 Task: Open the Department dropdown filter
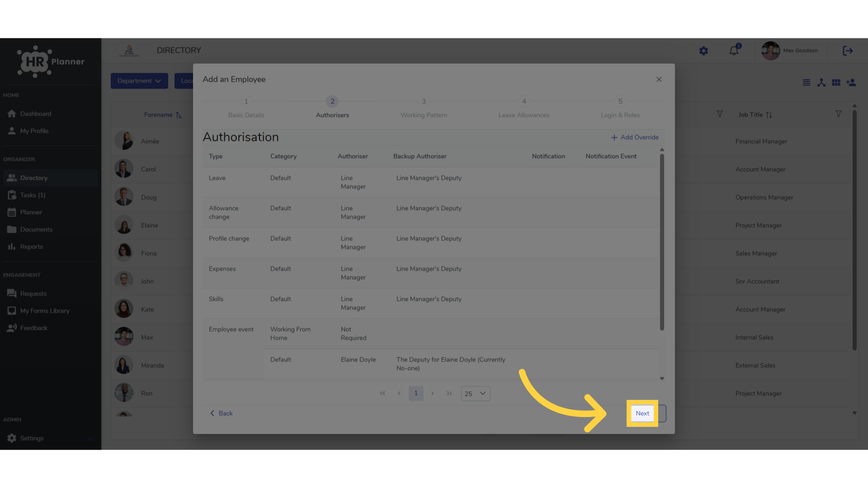tap(139, 81)
